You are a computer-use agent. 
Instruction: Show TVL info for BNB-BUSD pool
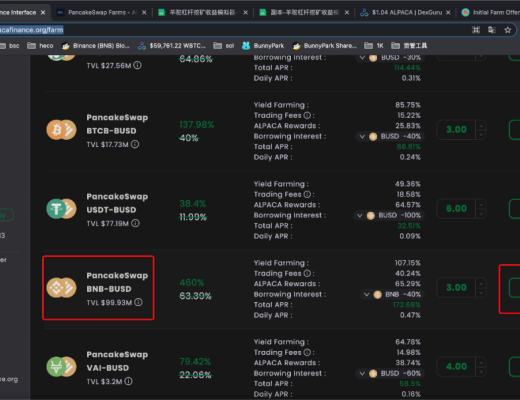tap(138, 302)
